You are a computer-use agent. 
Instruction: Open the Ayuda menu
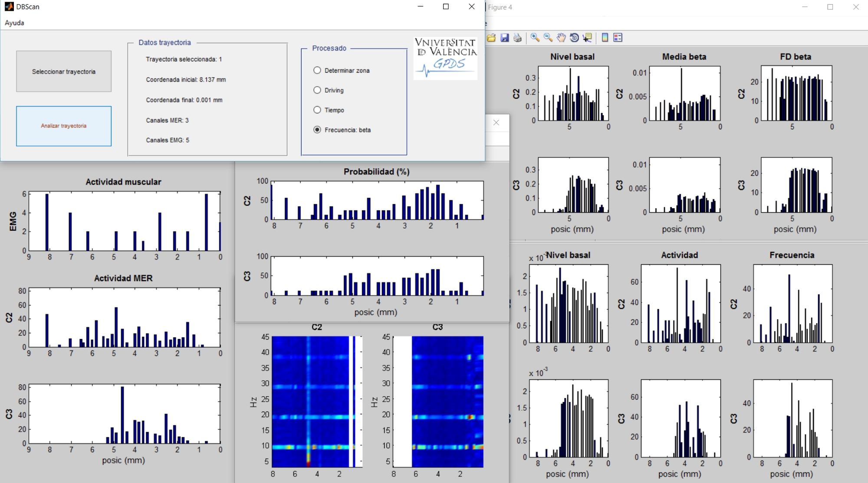tap(14, 23)
